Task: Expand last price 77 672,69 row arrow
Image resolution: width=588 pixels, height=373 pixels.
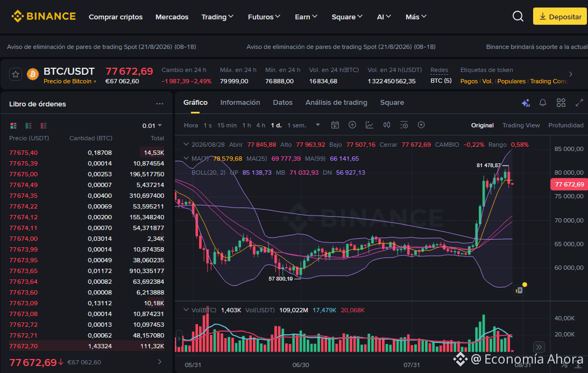Action: [160, 362]
